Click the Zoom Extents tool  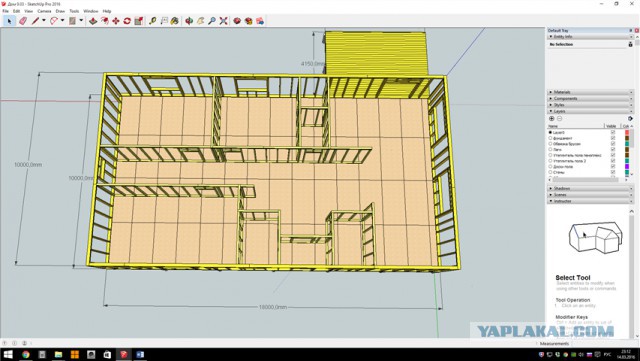pyautogui.click(x=223, y=20)
